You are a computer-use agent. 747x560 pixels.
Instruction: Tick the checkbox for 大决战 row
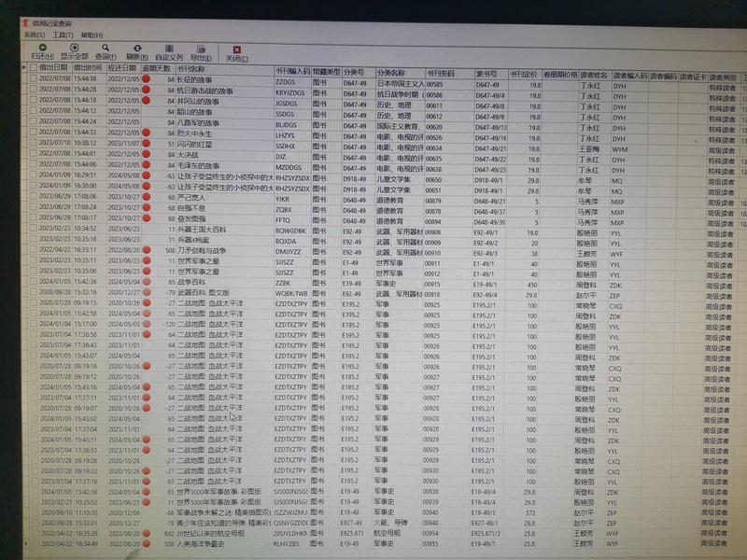[34, 153]
